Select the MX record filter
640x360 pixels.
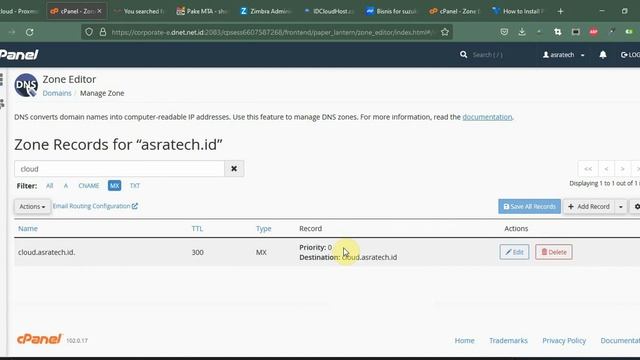click(x=114, y=186)
